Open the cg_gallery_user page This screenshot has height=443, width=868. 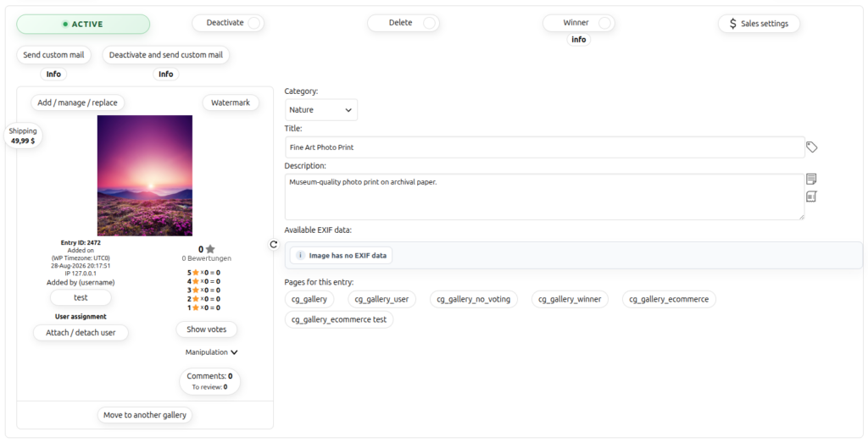tap(382, 299)
